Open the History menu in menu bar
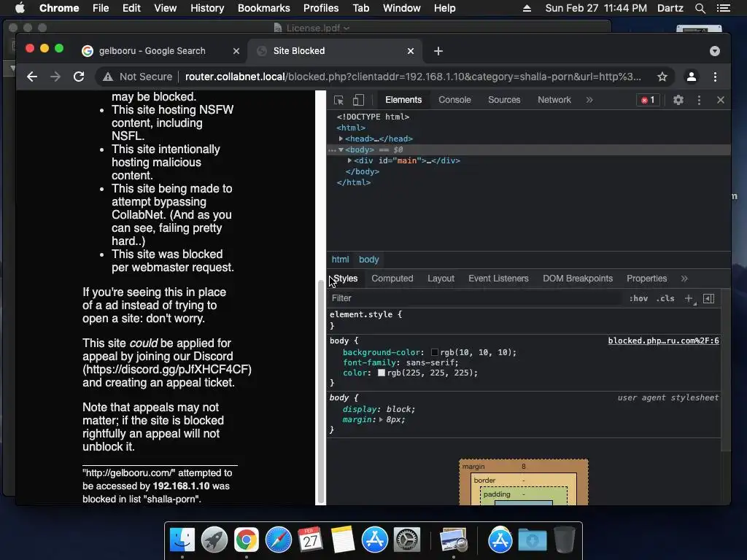 (207, 8)
